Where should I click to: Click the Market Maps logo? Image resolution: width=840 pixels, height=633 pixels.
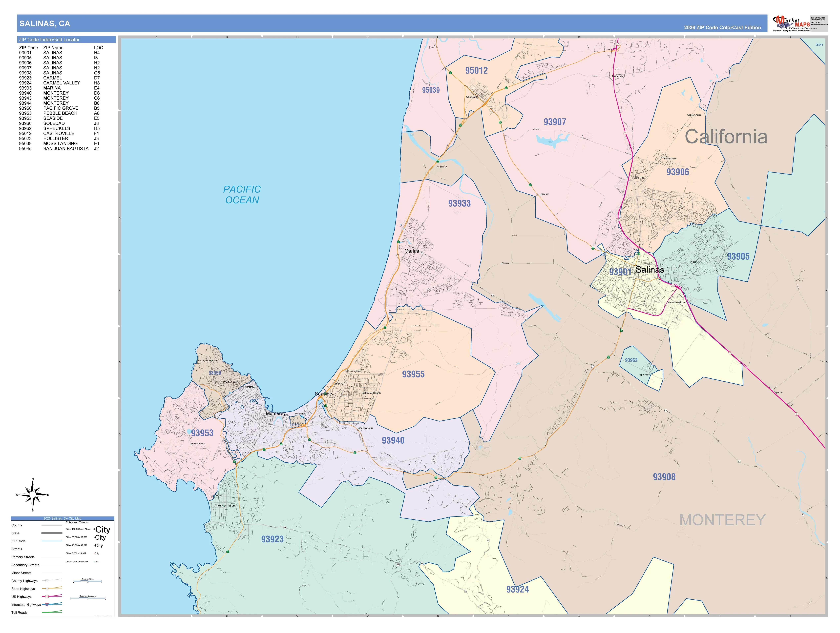tap(791, 23)
